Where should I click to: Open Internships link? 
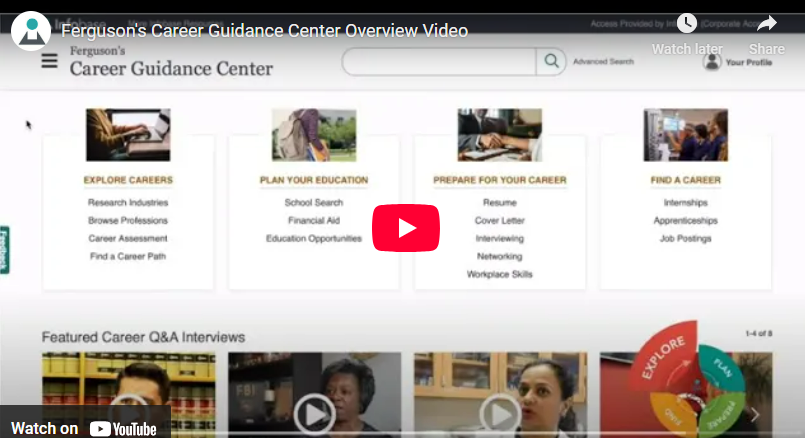[x=685, y=202]
